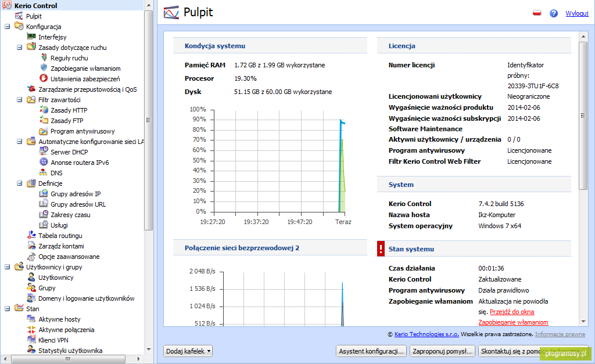Click the uptime value 00:01:36
This screenshot has height=364, width=595.
coord(491,268)
